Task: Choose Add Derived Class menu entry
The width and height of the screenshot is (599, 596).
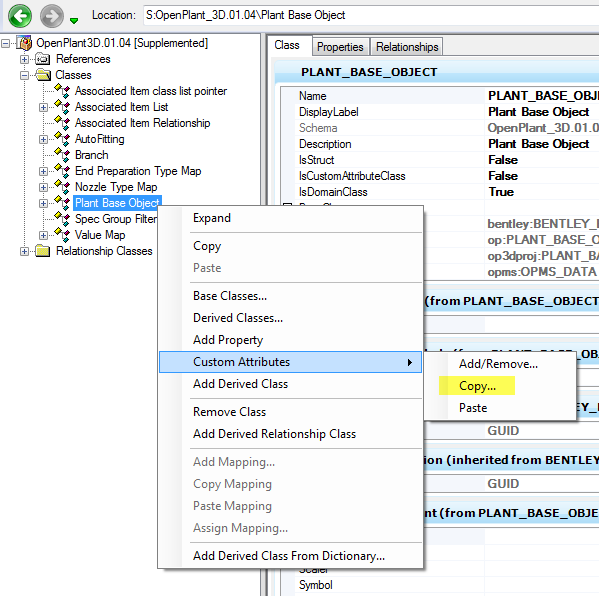Action: click(x=290, y=384)
